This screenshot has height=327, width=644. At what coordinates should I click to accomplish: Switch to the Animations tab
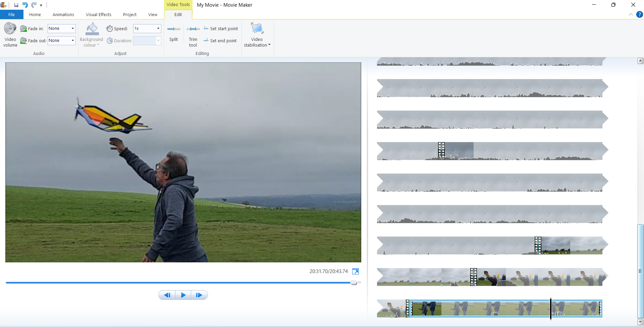point(63,14)
